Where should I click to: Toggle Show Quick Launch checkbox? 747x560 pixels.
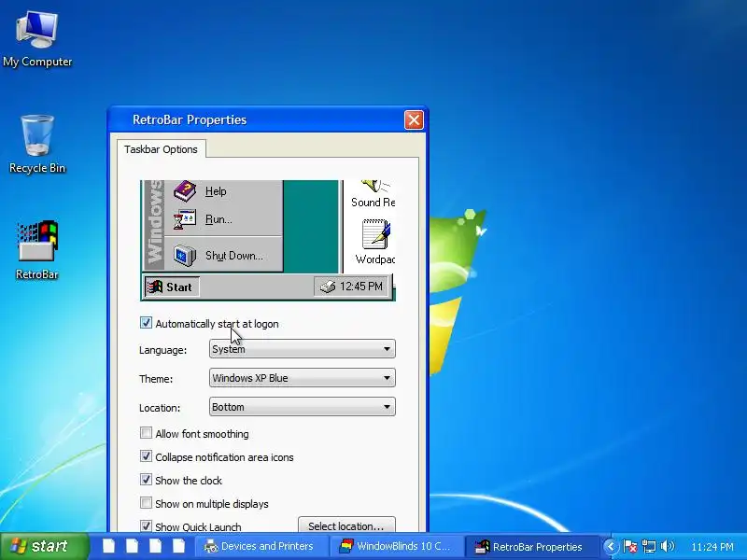(146, 525)
